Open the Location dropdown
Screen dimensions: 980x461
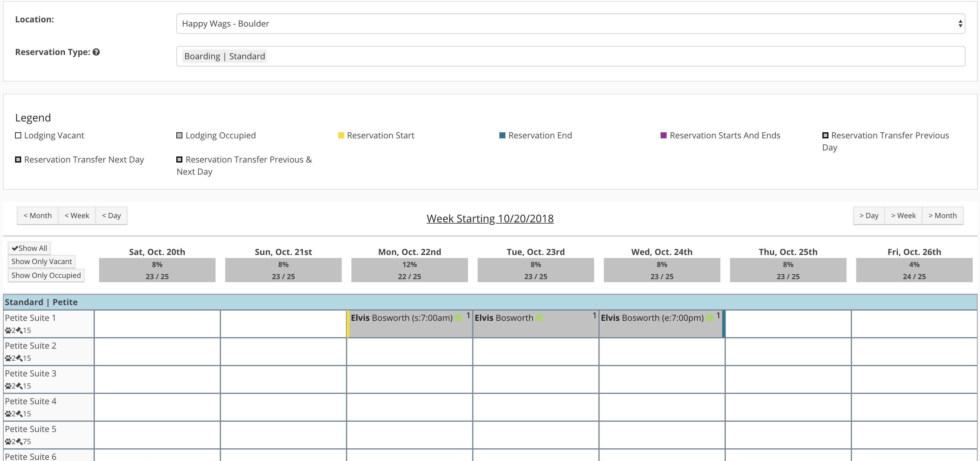(570, 23)
